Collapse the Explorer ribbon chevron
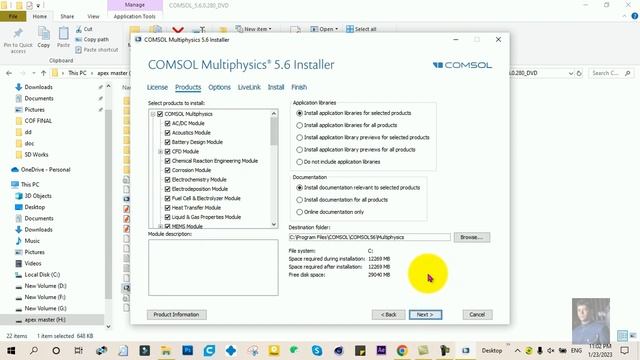 pyautogui.click(x=624, y=16)
